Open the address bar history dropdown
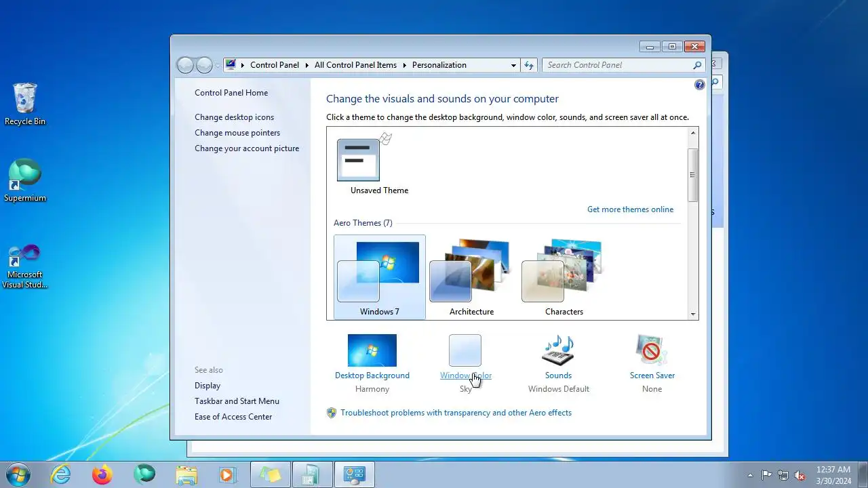 [x=513, y=65]
